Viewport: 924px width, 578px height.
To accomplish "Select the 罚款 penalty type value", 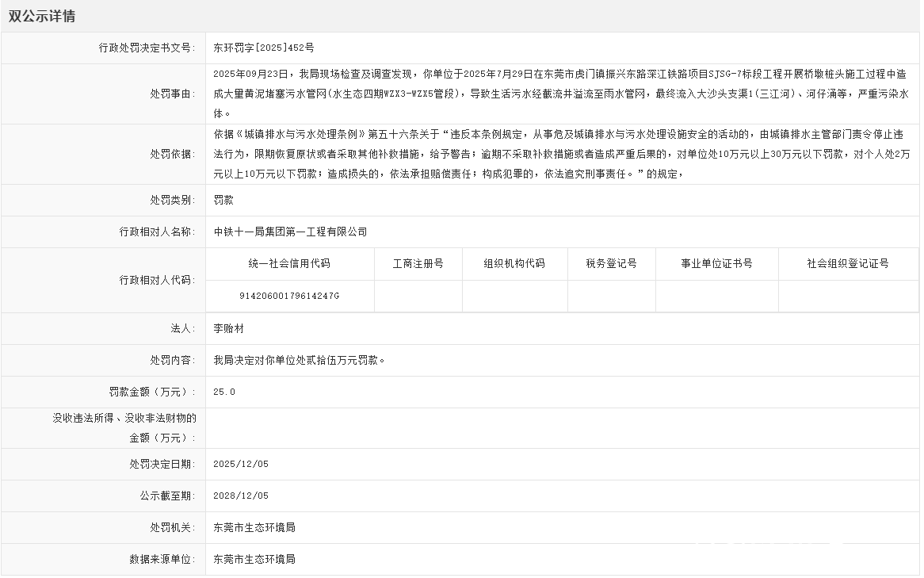I will (x=223, y=201).
